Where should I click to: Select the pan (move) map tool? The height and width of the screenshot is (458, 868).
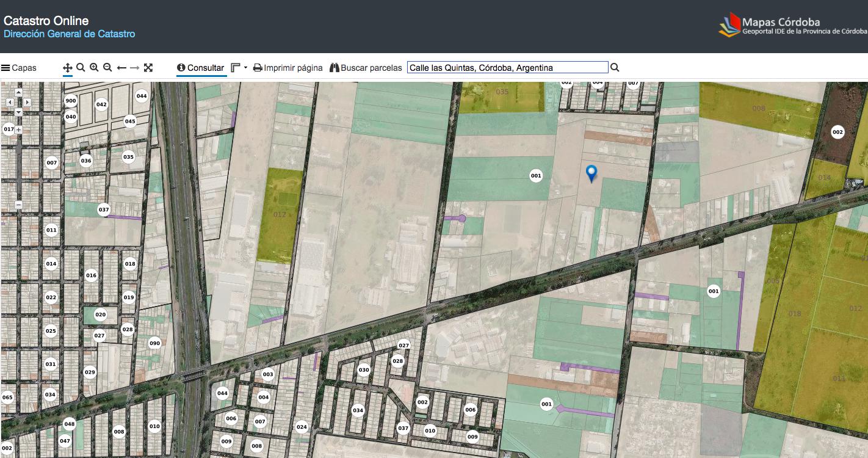tap(68, 68)
